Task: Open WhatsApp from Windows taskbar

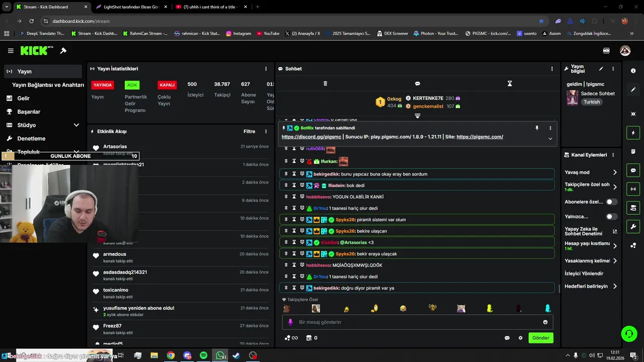Action: click(x=220, y=355)
